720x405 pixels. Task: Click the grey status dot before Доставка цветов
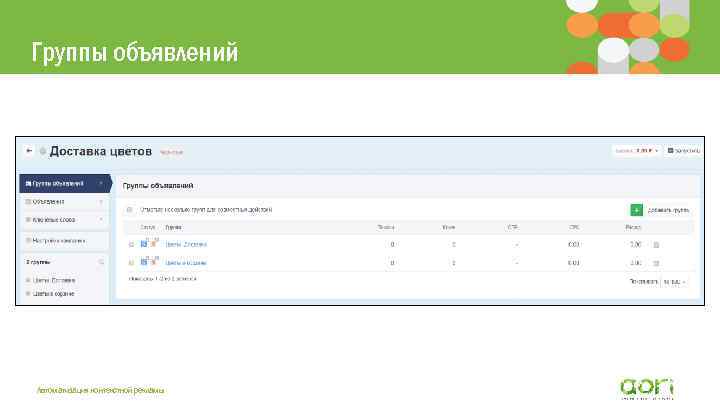tap(43, 151)
